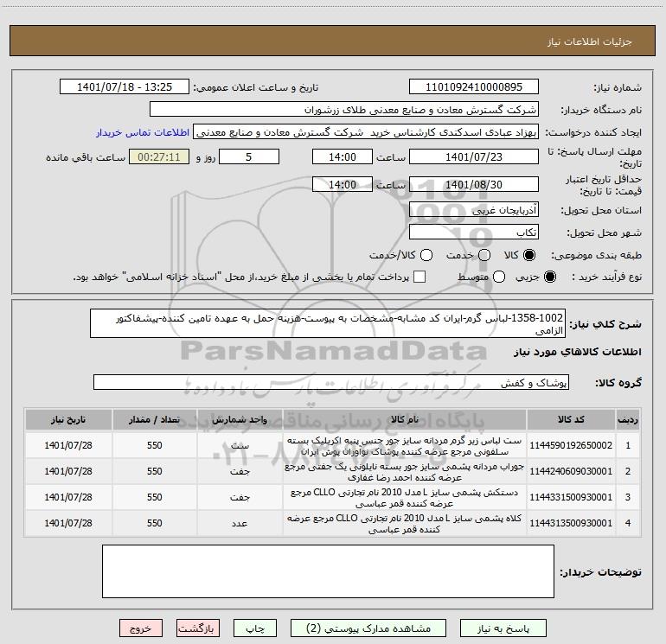The height and width of the screenshot is (644, 666).
Task: Click product code 1144240609030001
Action: tap(571, 471)
